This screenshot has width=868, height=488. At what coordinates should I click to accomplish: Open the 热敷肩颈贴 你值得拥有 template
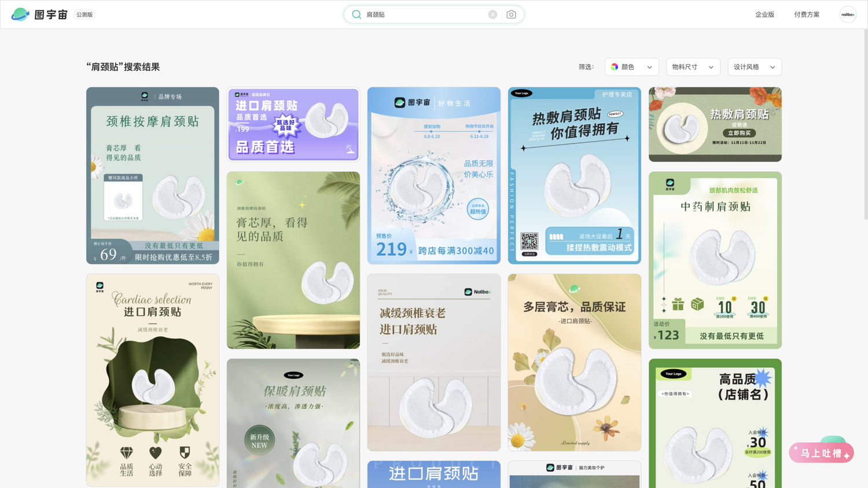tap(575, 176)
